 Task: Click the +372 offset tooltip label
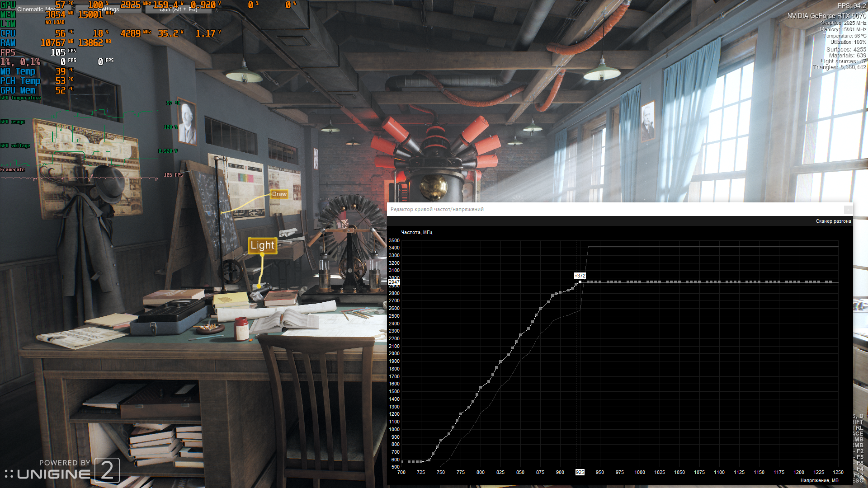pyautogui.click(x=580, y=276)
